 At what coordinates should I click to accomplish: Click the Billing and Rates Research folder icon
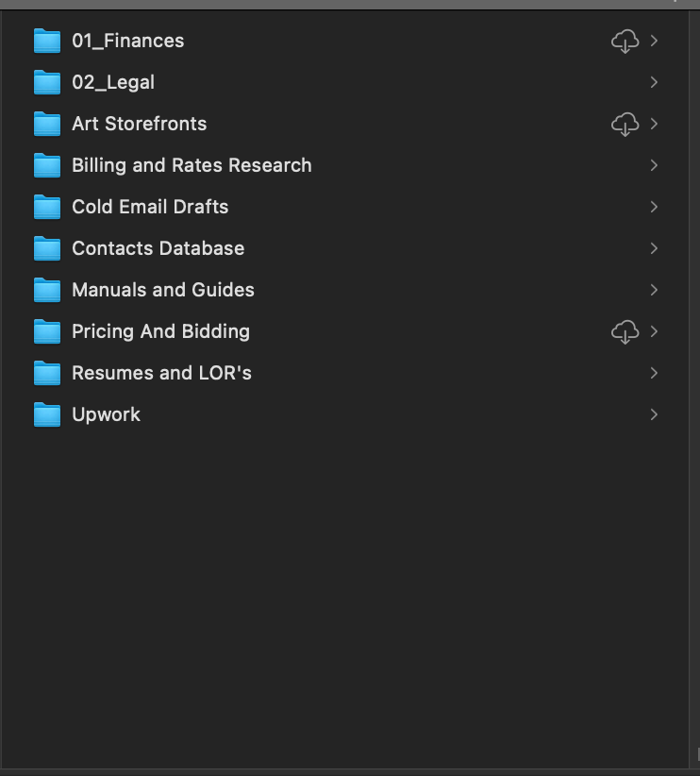(x=47, y=166)
